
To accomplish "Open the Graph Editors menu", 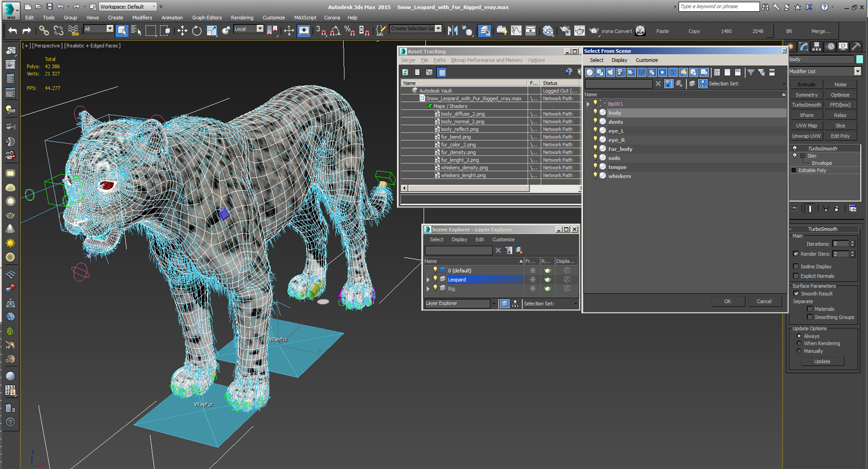I will point(207,18).
